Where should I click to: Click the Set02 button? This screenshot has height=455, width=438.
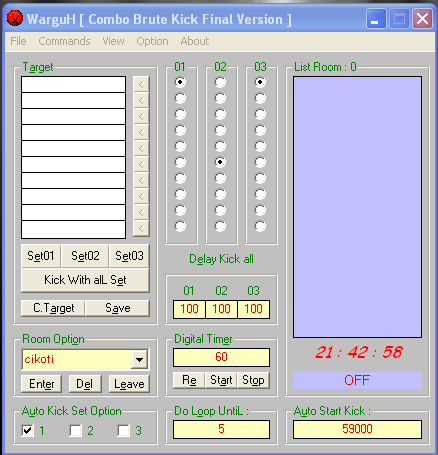point(85,256)
